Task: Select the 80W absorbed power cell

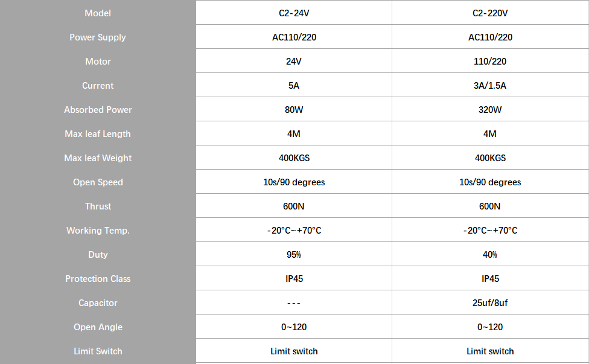Action: 294,110
